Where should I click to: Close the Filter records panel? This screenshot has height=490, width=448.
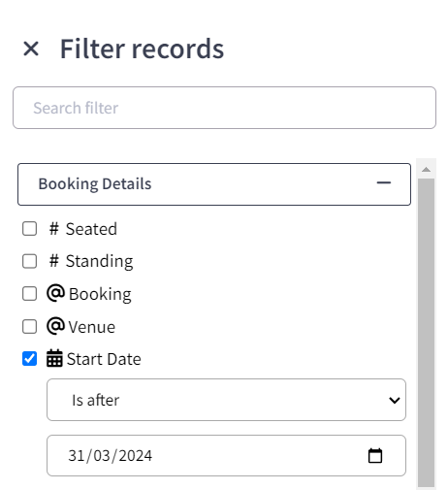point(31,49)
